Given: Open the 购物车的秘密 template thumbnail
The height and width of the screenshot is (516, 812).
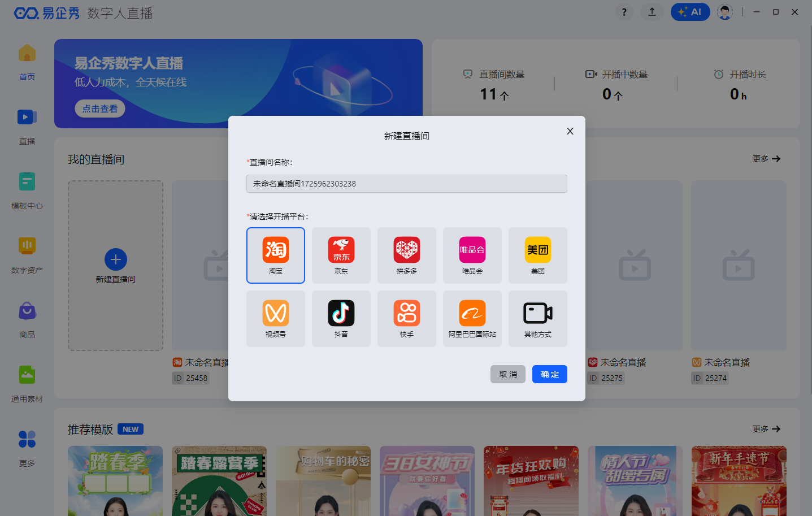Looking at the screenshot, I should pos(323,481).
